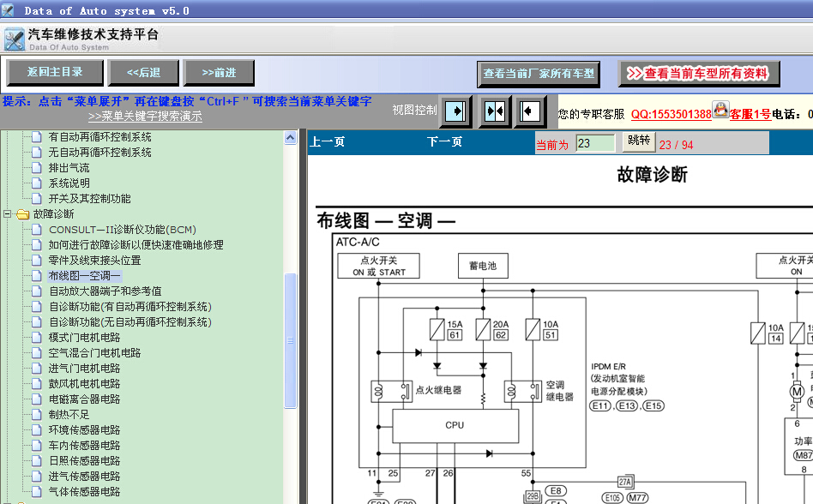The height and width of the screenshot is (504, 813).
Task: Click the ATC-A/C diagram label
Action: point(358,242)
